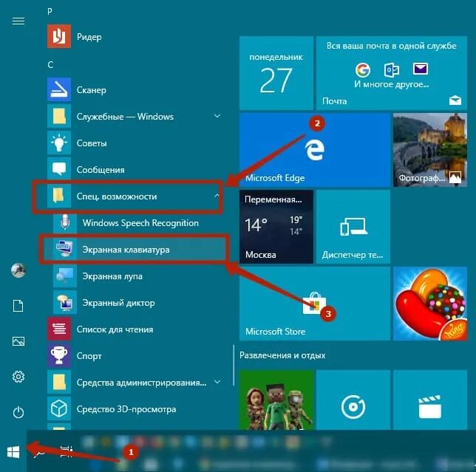Click the Средства администрирования folder icon
The width and height of the screenshot is (476, 472).
click(59, 382)
